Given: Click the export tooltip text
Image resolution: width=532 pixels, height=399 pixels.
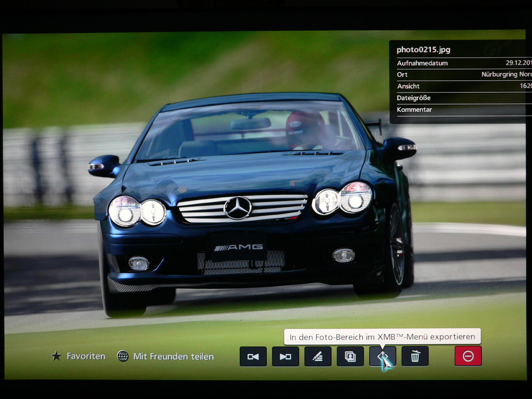Looking at the screenshot, I should pos(382,337).
